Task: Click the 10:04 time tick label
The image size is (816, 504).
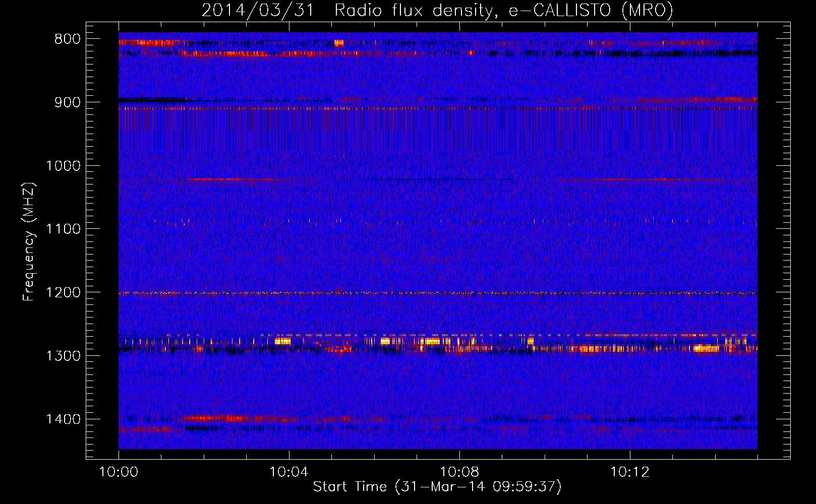Action: [x=289, y=472]
